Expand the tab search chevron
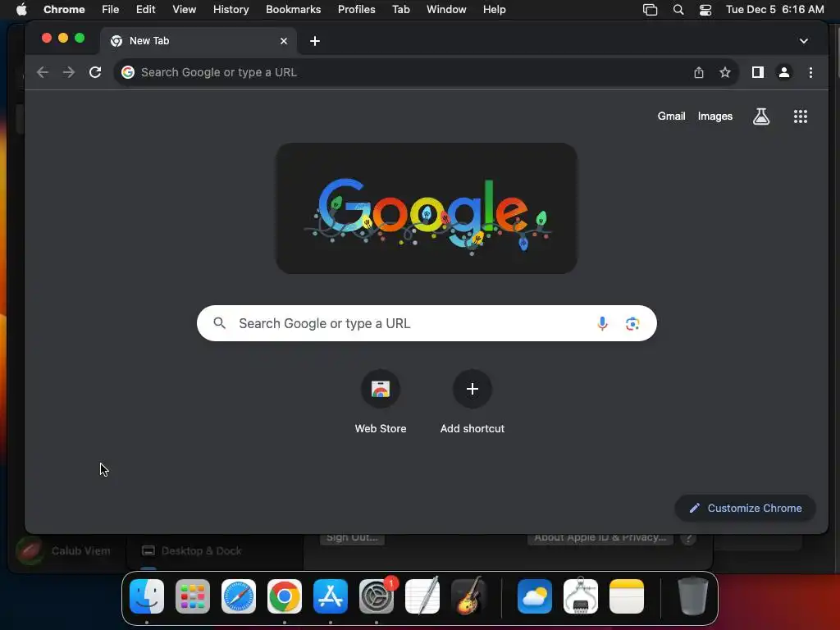 804,41
